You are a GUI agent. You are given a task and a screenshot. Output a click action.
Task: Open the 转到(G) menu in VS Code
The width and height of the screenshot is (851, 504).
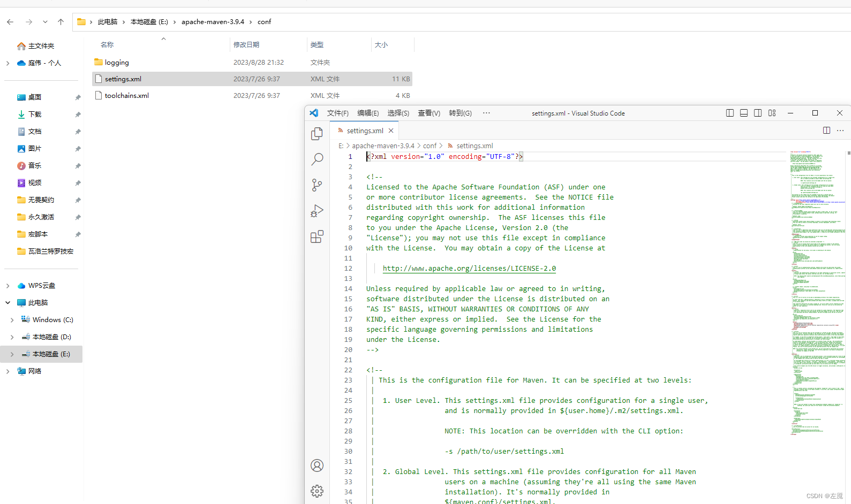pos(460,113)
